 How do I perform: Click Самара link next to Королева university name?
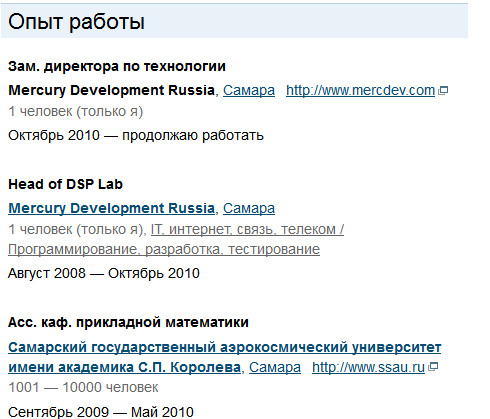pyautogui.click(x=275, y=367)
